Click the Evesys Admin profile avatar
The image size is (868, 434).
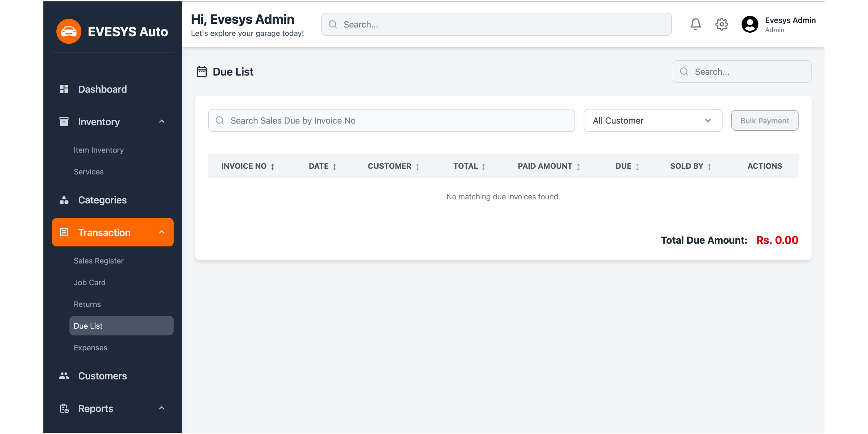[750, 24]
